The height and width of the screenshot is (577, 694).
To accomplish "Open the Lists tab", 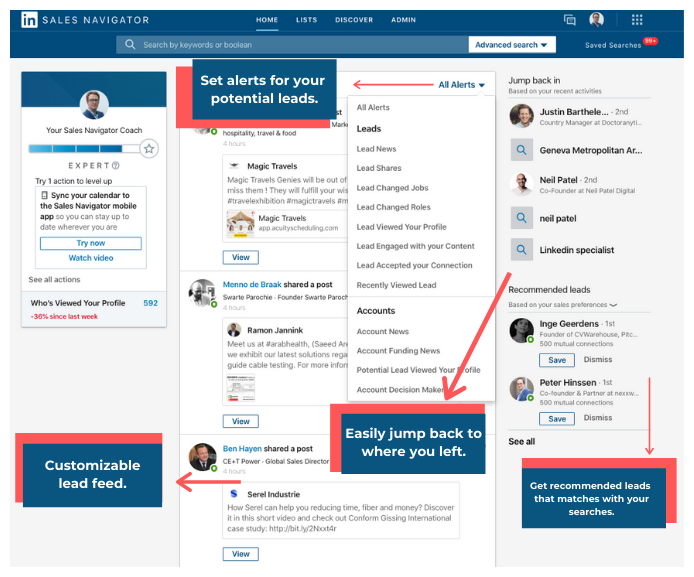I will (x=307, y=20).
